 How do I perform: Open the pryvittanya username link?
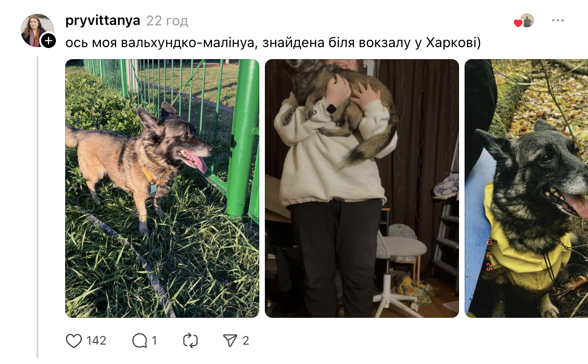point(103,21)
